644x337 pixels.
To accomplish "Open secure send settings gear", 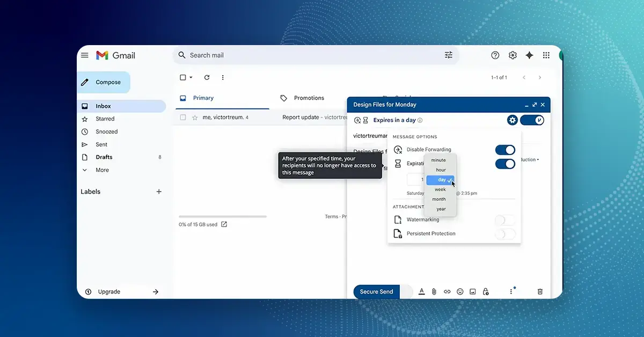I will 512,120.
